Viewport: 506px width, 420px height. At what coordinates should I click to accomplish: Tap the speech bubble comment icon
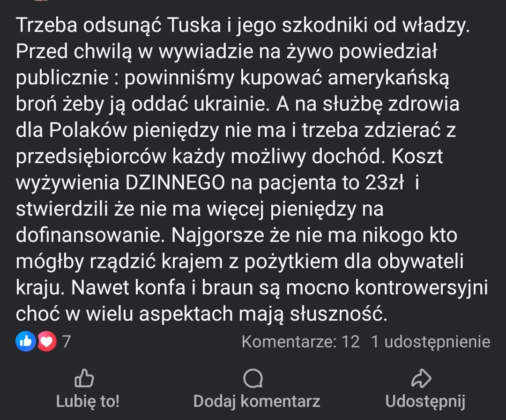pyautogui.click(x=253, y=378)
